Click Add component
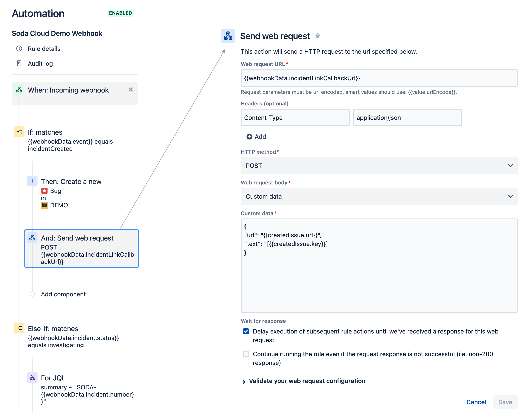 [63, 294]
